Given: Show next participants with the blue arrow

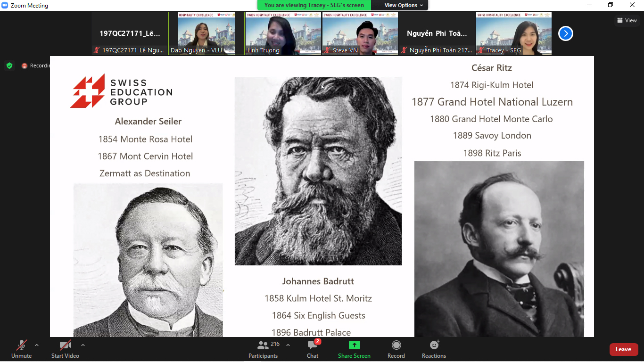Looking at the screenshot, I should [566, 33].
